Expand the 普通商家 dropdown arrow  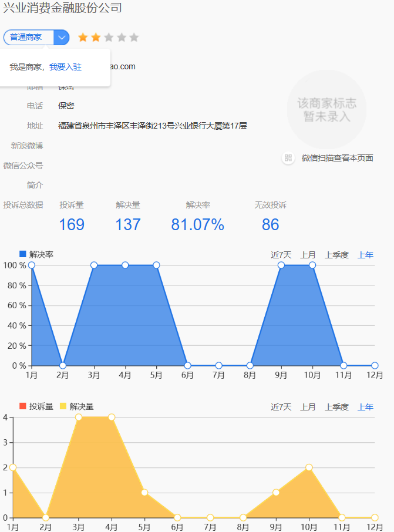[62, 38]
